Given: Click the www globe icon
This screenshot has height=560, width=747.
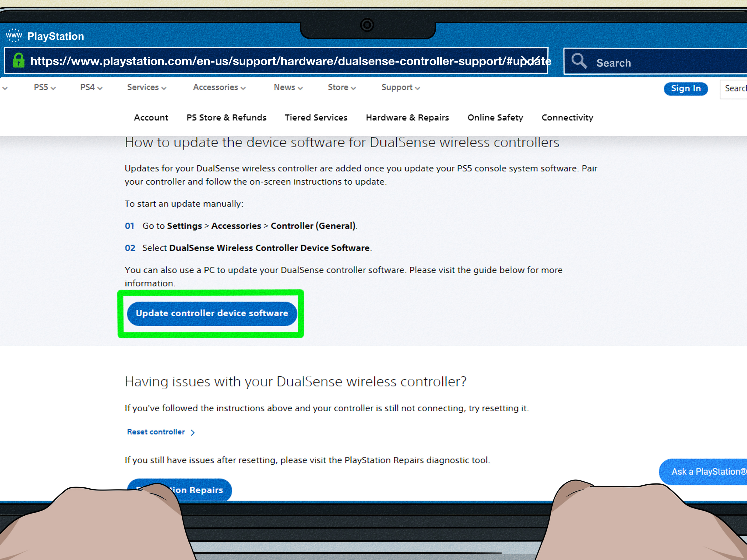Looking at the screenshot, I should coord(14,35).
